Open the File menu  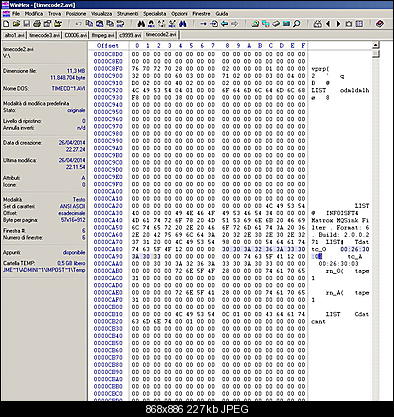[x=16, y=14]
